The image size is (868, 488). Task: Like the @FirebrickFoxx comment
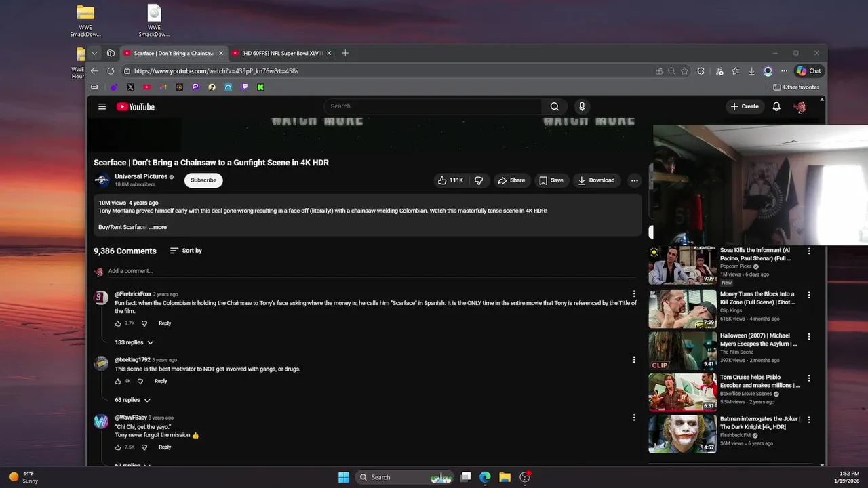coord(118,323)
